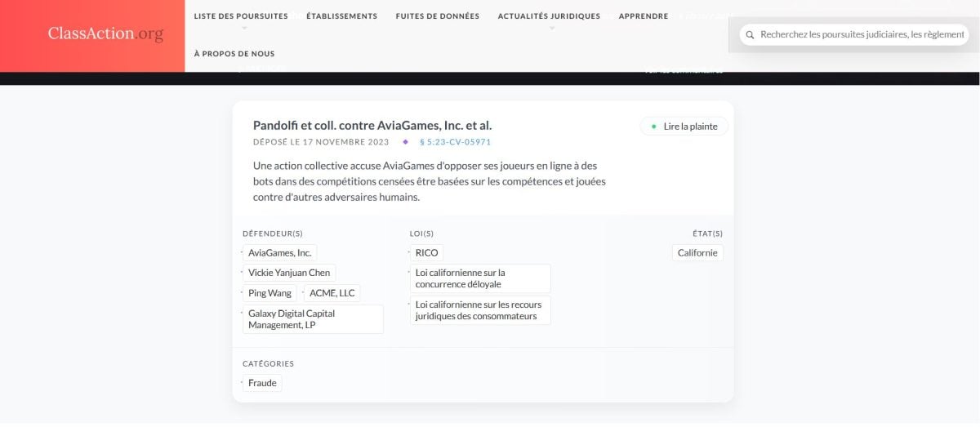
Task: Select the Ping Wang defendant tag
Action: (270, 293)
